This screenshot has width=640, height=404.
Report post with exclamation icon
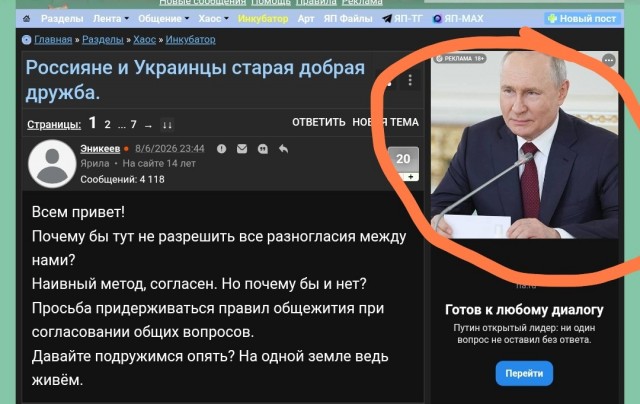coord(221,149)
